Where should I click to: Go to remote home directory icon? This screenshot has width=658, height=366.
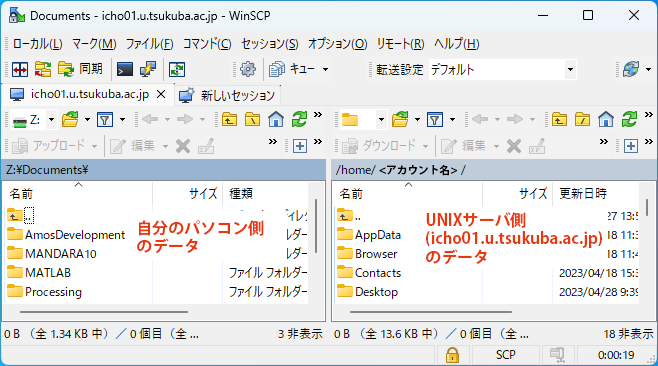tap(606, 120)
